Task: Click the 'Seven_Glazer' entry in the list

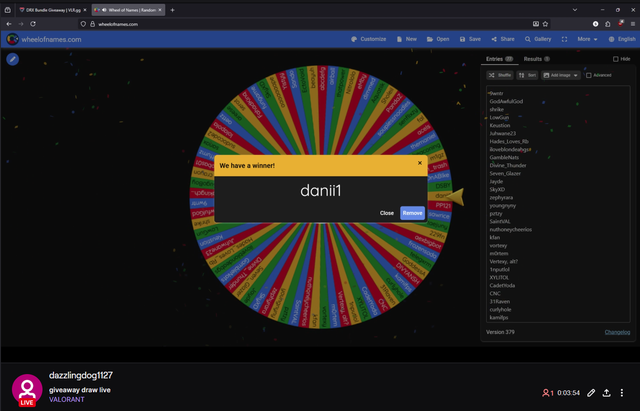Action: point(505,173)
